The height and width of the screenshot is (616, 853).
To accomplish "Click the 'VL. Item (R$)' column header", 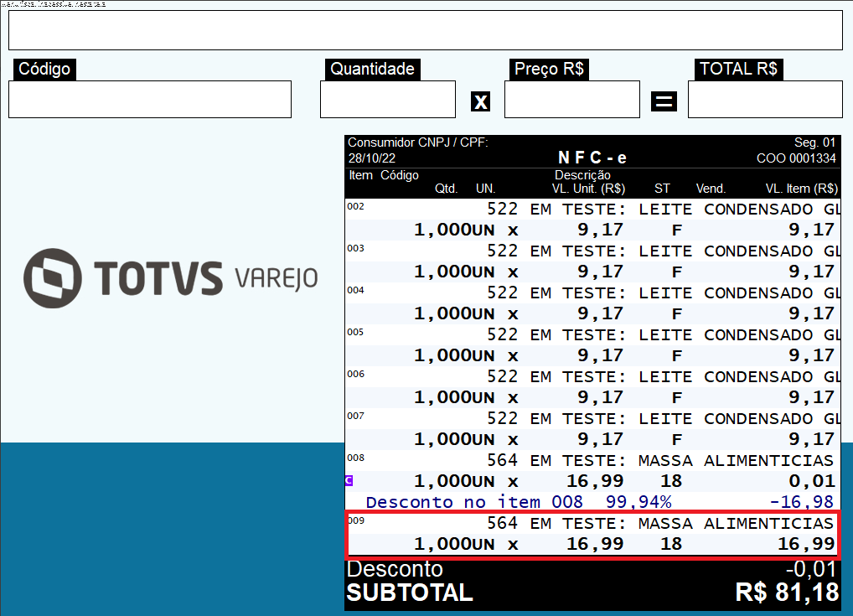I will point(802,189).
